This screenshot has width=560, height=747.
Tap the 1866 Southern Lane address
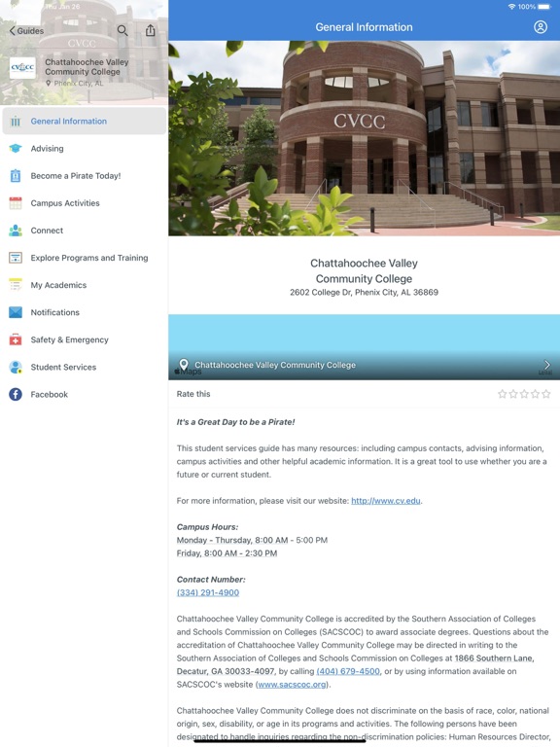(x=494, y=658)
